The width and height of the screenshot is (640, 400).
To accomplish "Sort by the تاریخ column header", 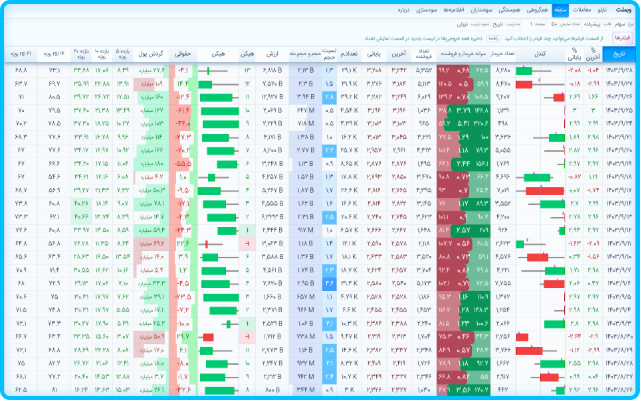I will 619,54.
